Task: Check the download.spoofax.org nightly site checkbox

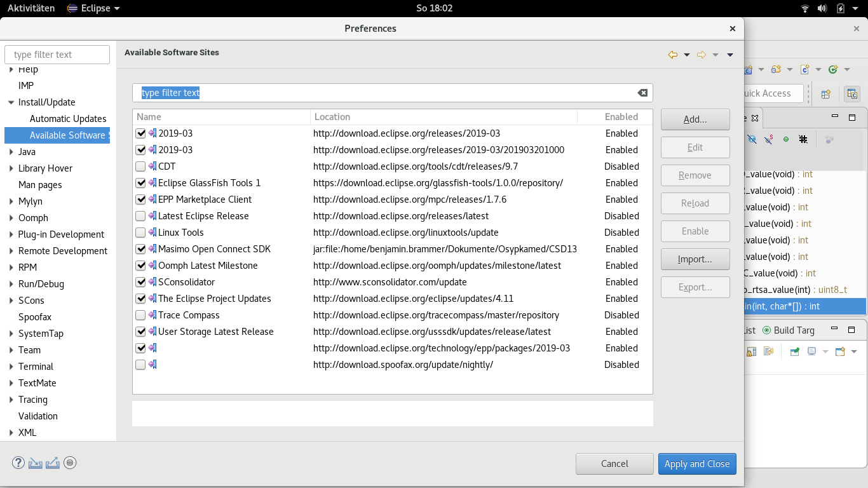Action: [x=140, y=365]
